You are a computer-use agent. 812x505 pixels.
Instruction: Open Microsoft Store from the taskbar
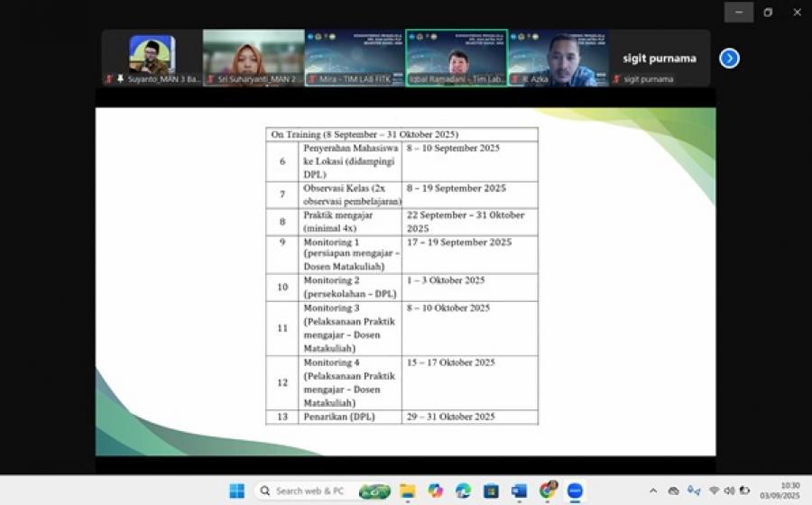coord(491,491)
